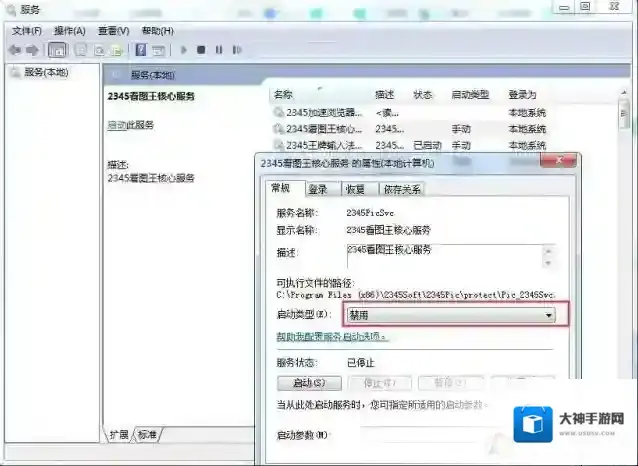This screenshot has height=466, width=638.
Task: Click the gear icon of 2345加速浏览器 row
Action: 278,112
